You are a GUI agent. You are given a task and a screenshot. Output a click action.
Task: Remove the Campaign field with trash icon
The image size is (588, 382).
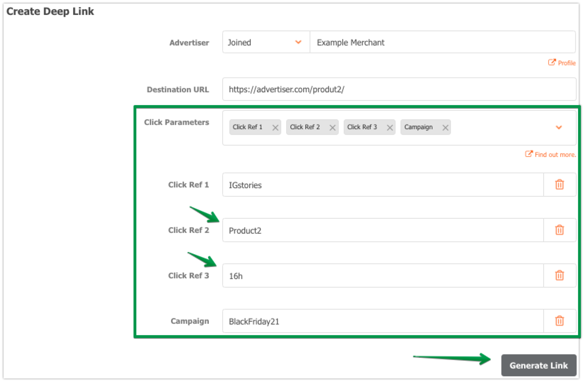click(559, 321)
